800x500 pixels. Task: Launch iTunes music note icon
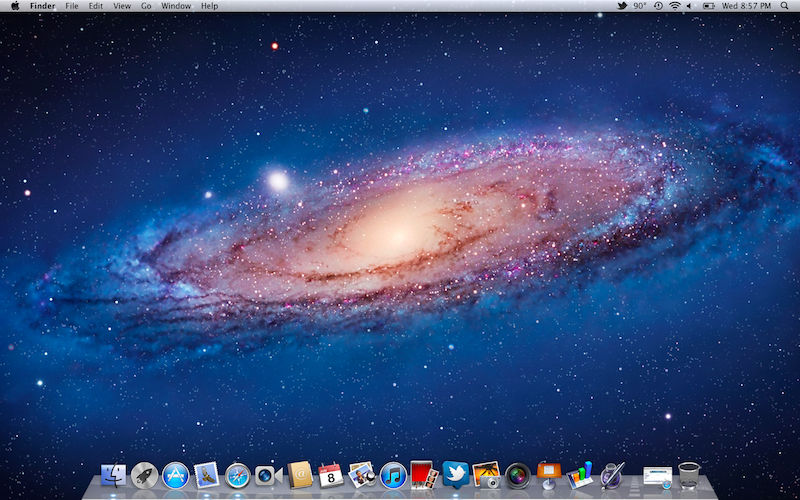click(393, 476)
